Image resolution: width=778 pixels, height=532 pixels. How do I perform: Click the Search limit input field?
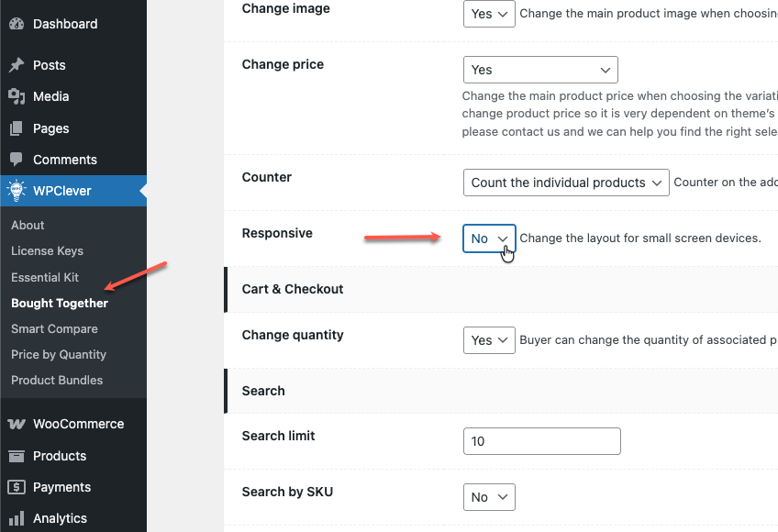pos(541,441)
